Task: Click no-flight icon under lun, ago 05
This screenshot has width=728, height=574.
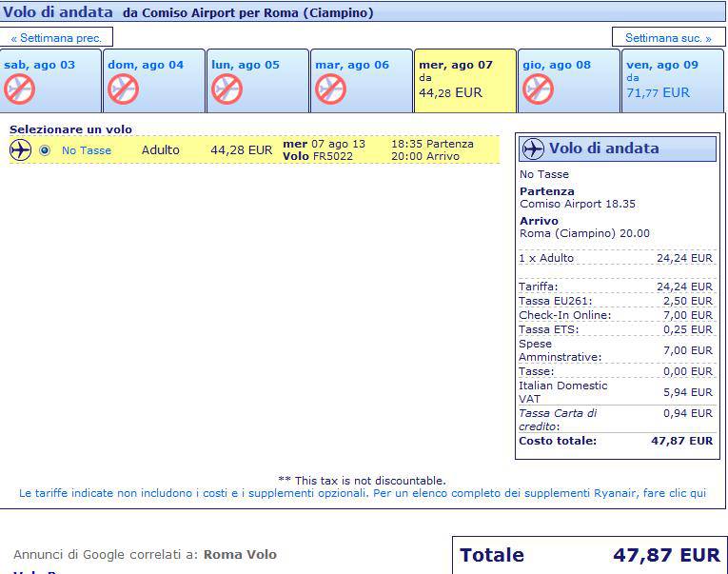Action: pos(226,89)
